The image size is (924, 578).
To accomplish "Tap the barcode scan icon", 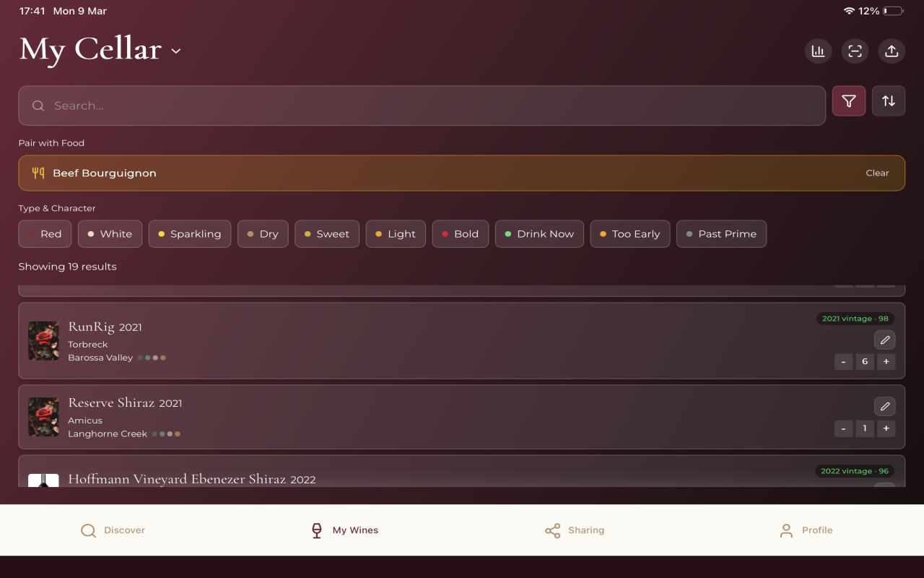I will 855,51.
